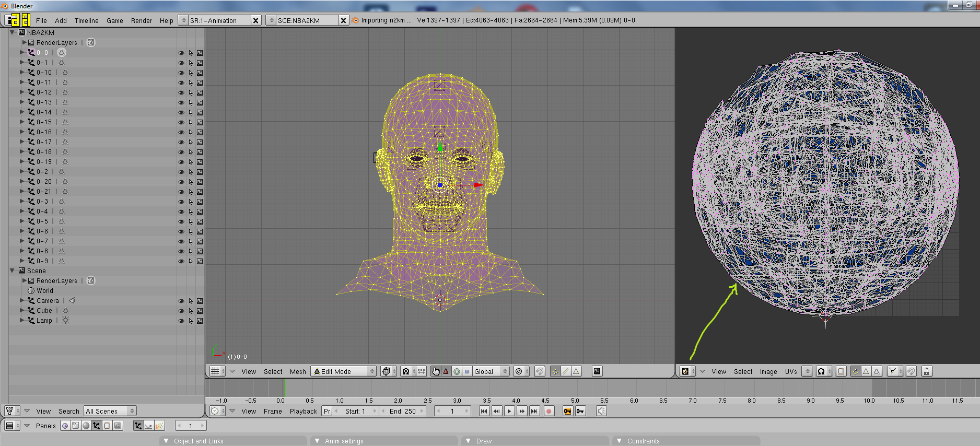
Task: Open the Edit Mode dropdown
Action: pos(343,371)
